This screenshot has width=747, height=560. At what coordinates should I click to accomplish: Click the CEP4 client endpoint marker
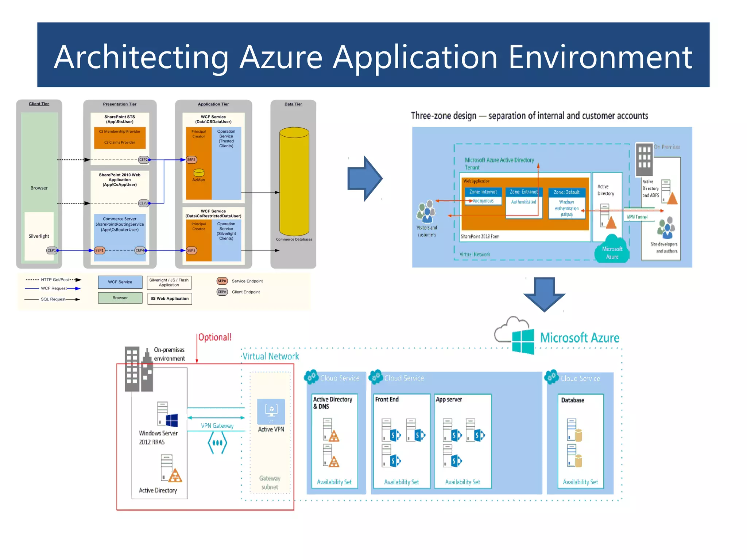tap(140, 250)
